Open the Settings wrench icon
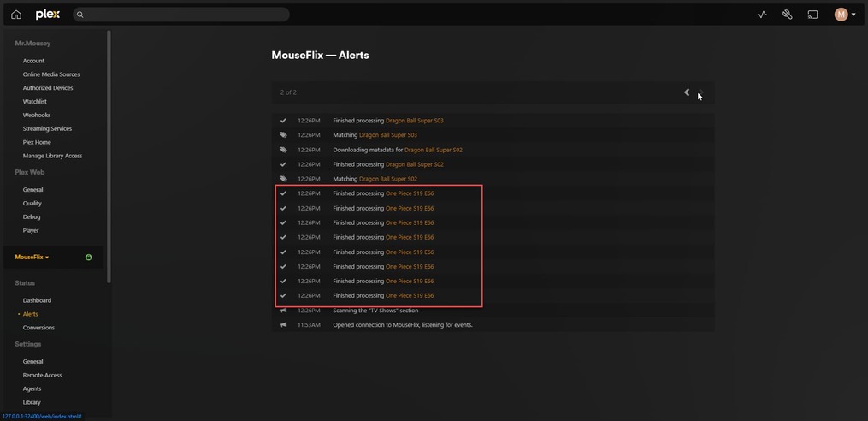868x421 pixels. 787,15
